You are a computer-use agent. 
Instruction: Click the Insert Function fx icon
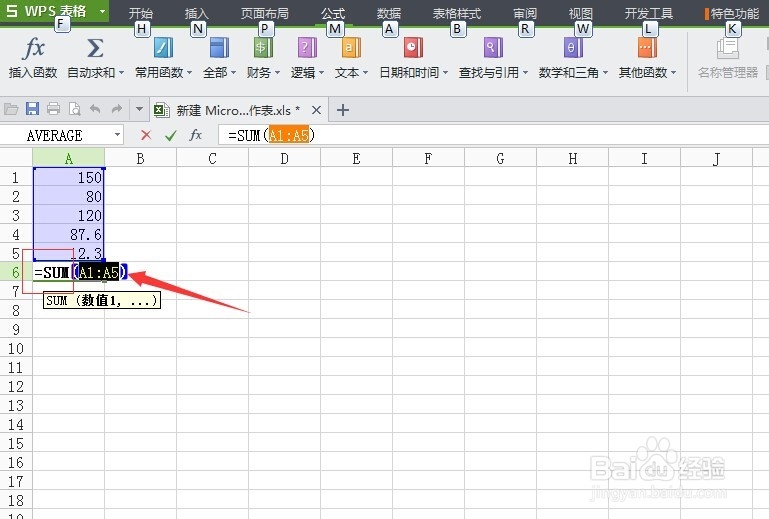point(33,48)
